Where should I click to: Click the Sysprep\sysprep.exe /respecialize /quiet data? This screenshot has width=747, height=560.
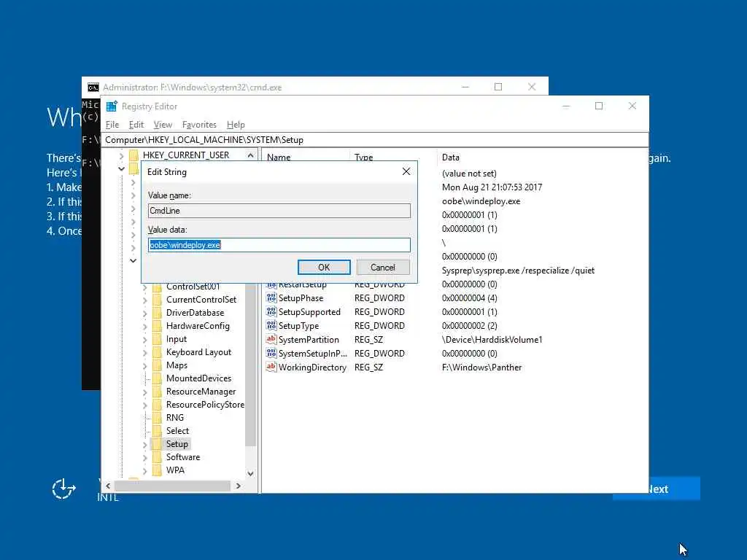[x=518, y=271]
